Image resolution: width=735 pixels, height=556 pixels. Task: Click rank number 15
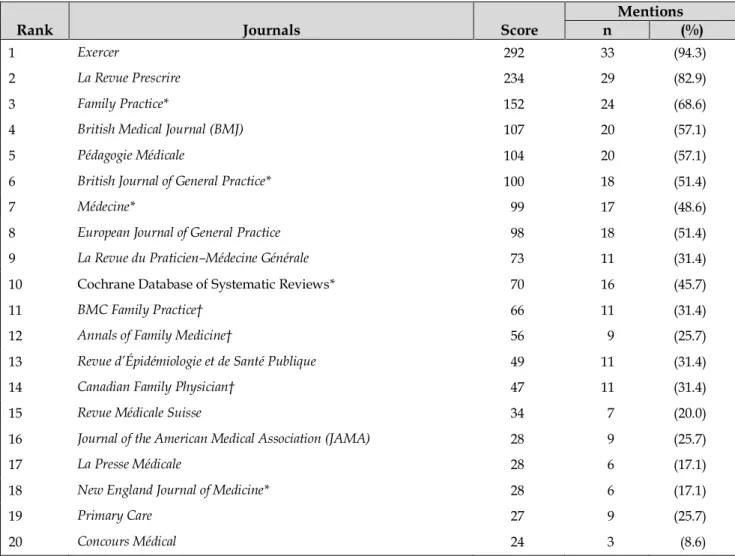(x=15, y=413)
